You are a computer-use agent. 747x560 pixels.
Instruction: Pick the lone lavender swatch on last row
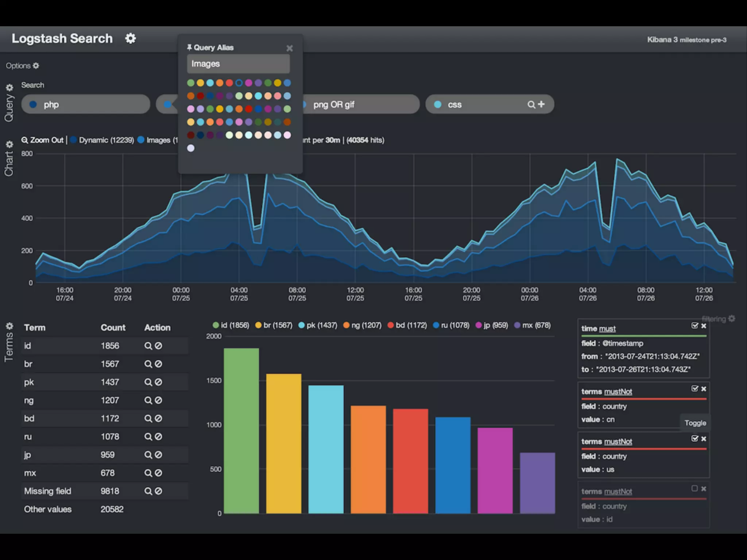(191, 148)
